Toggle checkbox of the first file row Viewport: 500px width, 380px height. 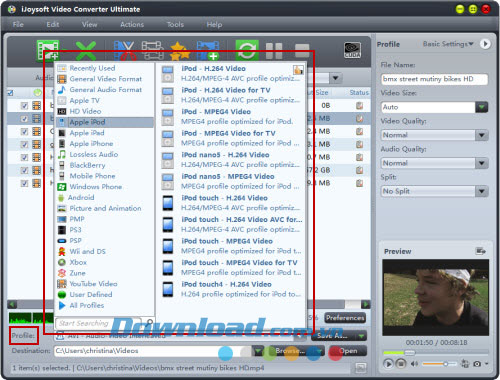point(24,106)
